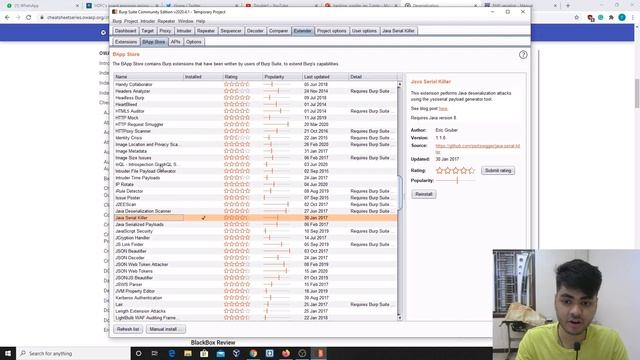Screen dimensions: 640x360
Task: Sort by the Rating column header
Action: (x=242, y=77)
